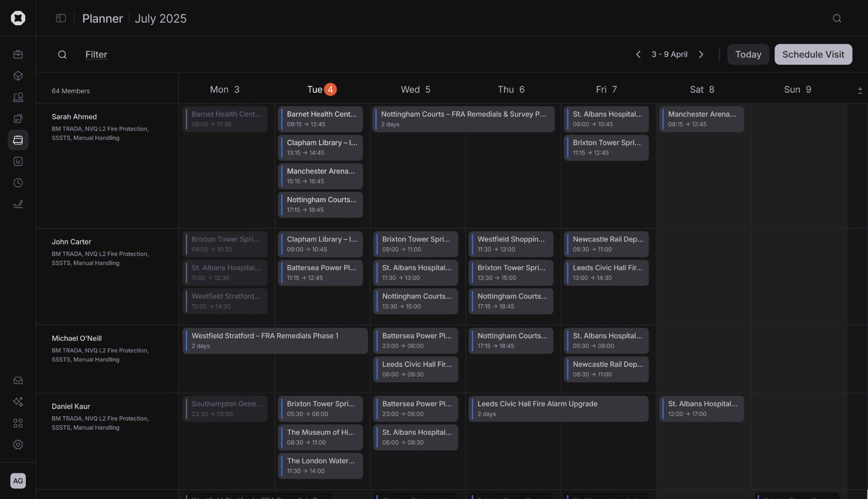This screenshot has height=499, width=868.
Task: Open the chart reports icon in sidebar
Action: click(x=18, y=162)
